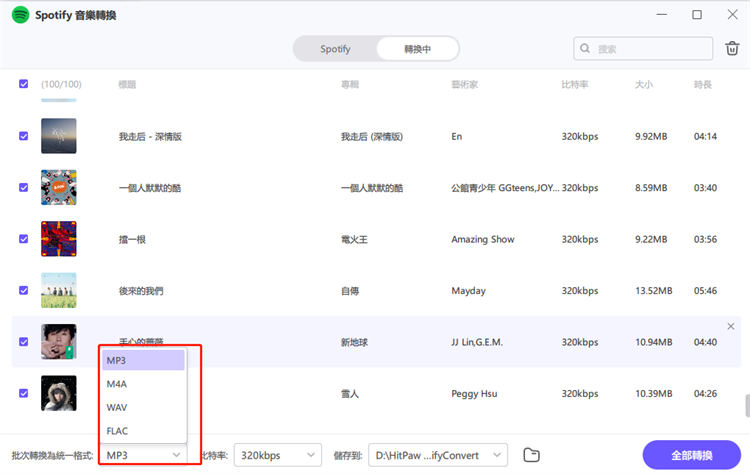
Task: Open the output folder icon
Action: point(531,455)
